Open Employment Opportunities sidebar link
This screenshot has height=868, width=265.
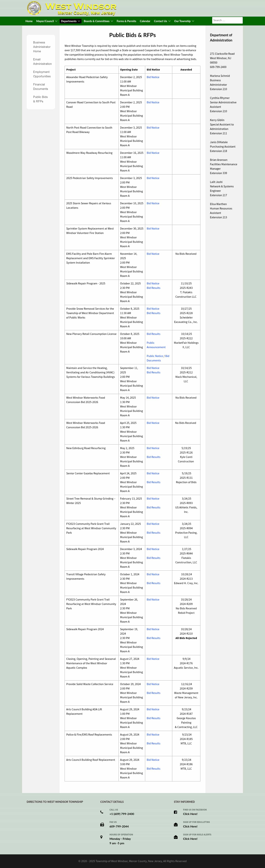tap(42, 74)
